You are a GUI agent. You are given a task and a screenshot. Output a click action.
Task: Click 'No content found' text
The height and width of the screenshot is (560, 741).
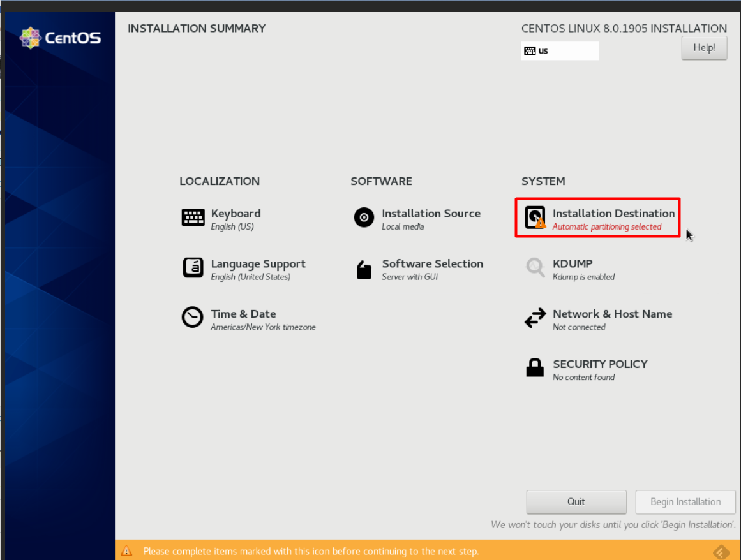point(583,378)
